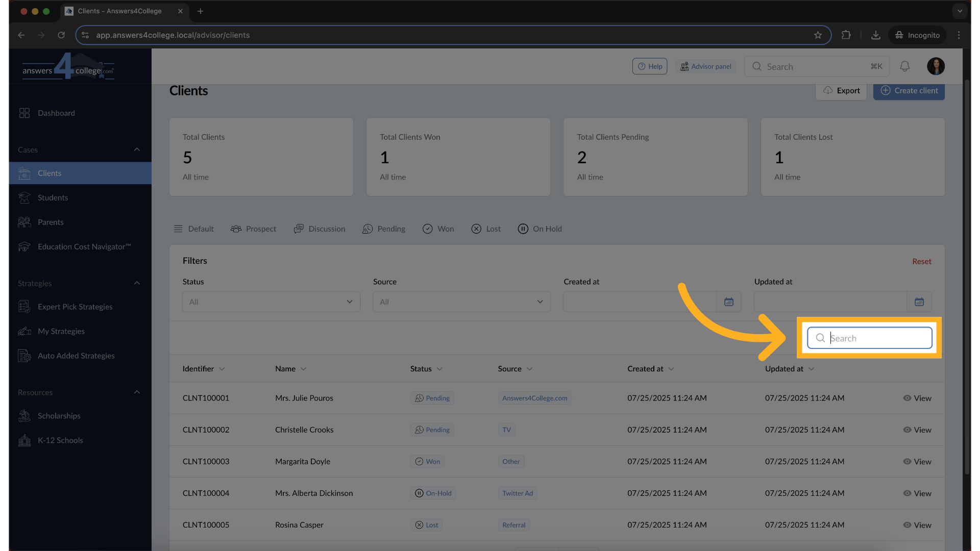This screenshot has height=551, width=980.
Task: Click the Education Cost Navigator icon
Action: tap(24, 246)
